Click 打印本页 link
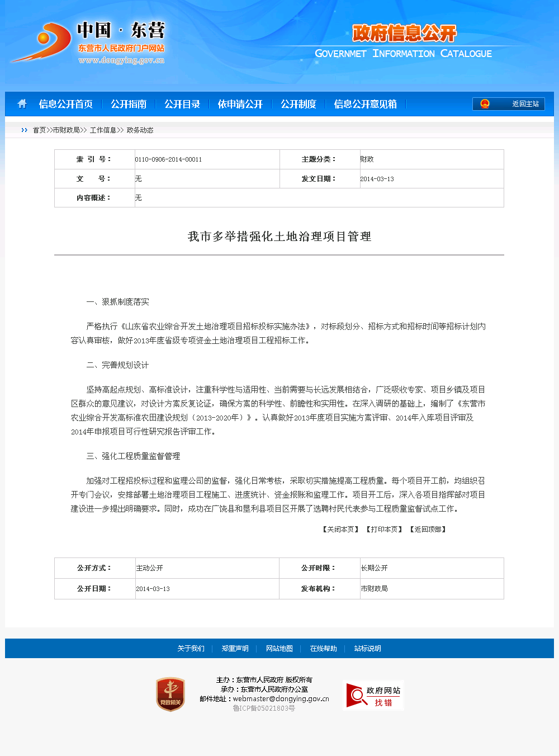Screen dimensions: 559x756 click(x=385, y=530)
